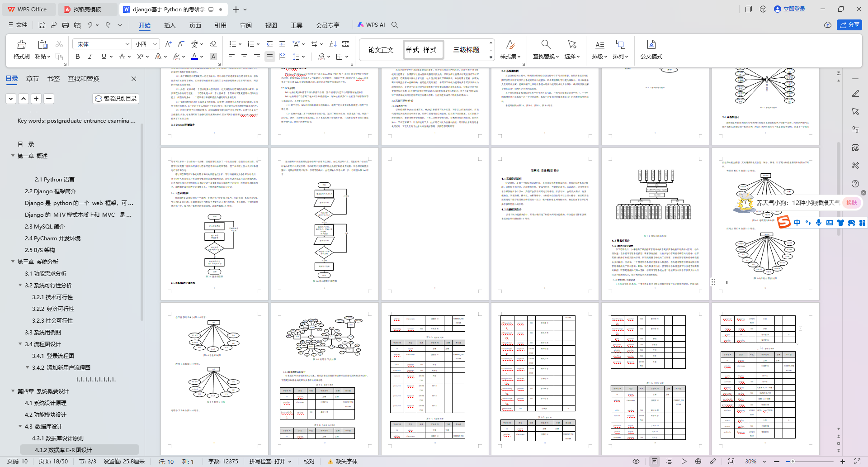Open the font name dropdown (宋体)
This screenshot has height=467, width=868.
[127, 44]
